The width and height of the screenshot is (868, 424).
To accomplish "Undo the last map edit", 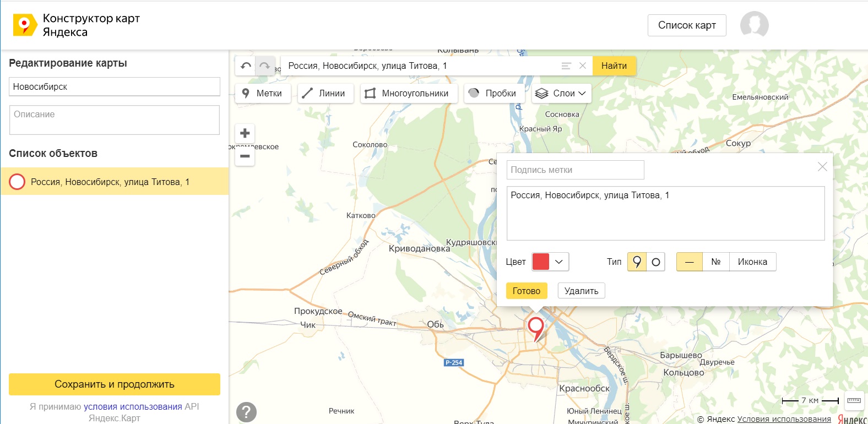I will click(246, 66).
